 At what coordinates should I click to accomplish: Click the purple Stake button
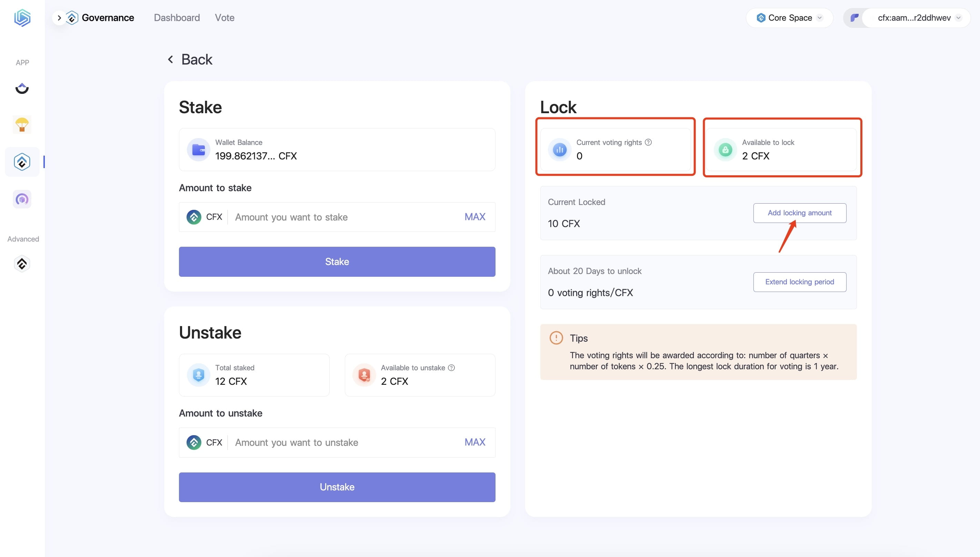pos(337,262)
